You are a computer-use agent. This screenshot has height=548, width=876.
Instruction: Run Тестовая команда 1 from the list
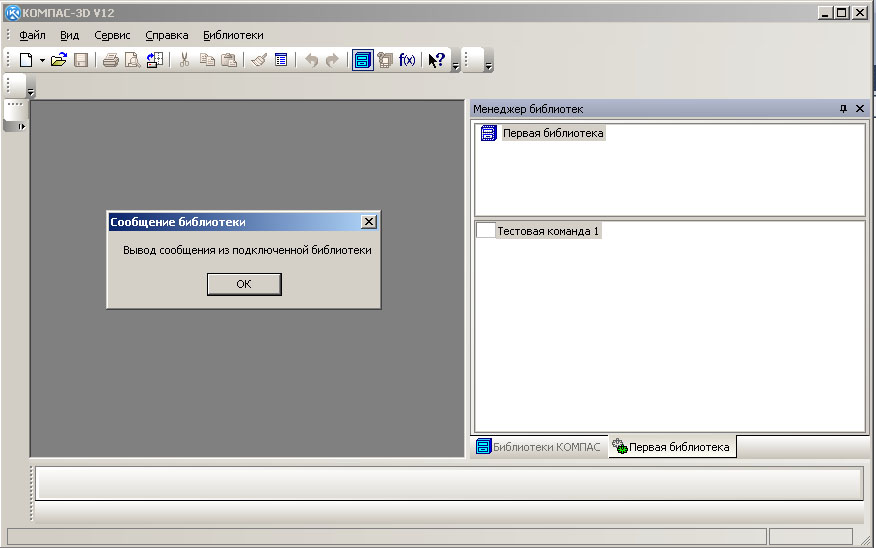click(x=547, y=231)
